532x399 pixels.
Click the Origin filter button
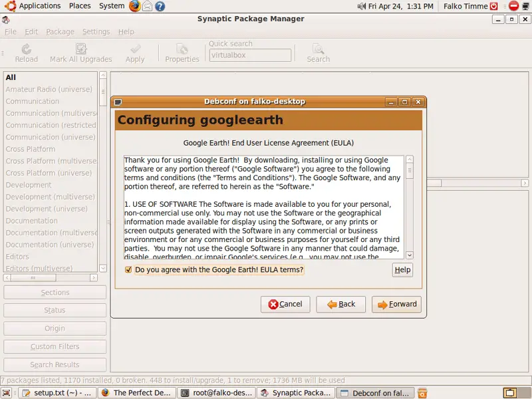point(55,329)
